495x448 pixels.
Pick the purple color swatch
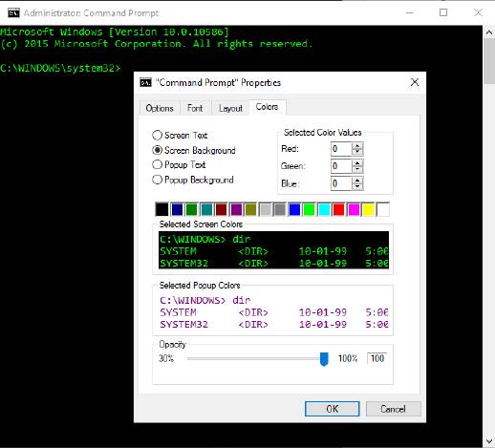pyautogui.click(x=236, y=209)
